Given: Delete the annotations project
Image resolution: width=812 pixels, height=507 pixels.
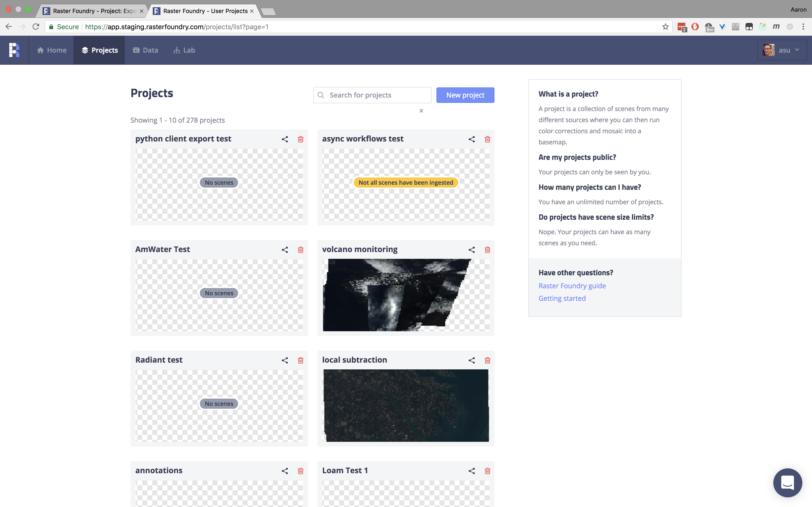Looking at the screenshot, I should [x=300, y=471].
